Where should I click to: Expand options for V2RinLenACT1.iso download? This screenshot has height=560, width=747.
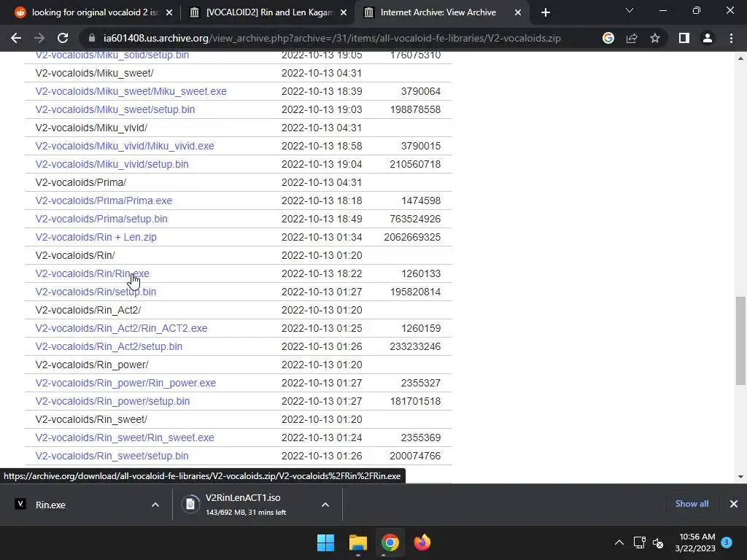325,505
